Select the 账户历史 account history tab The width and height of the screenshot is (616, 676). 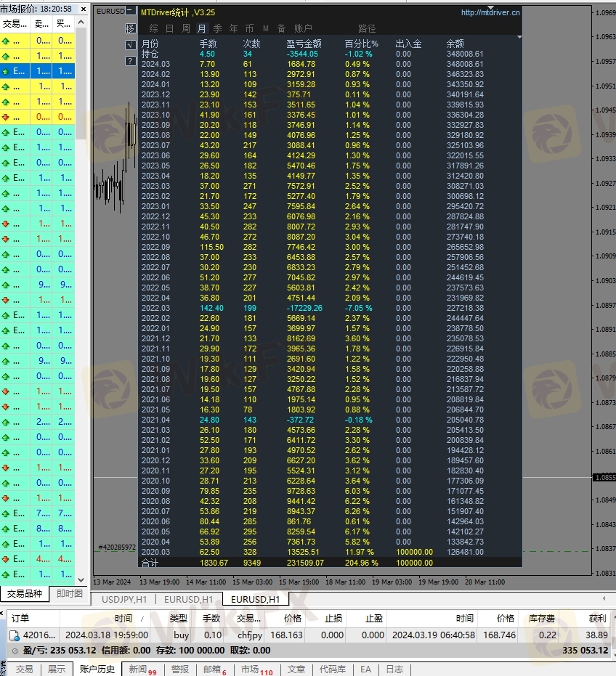pos(97,669)
